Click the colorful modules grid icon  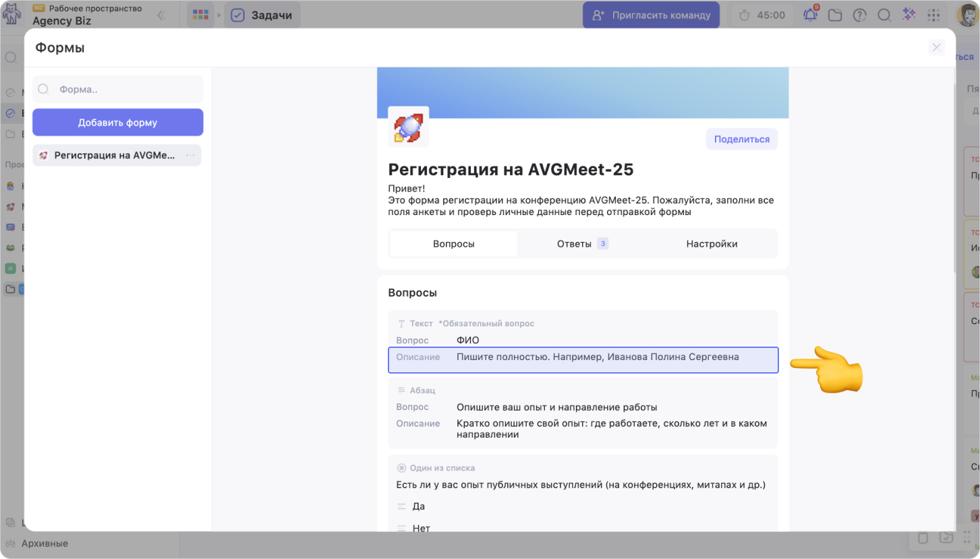pyautogui.click(x=200, y=15)
